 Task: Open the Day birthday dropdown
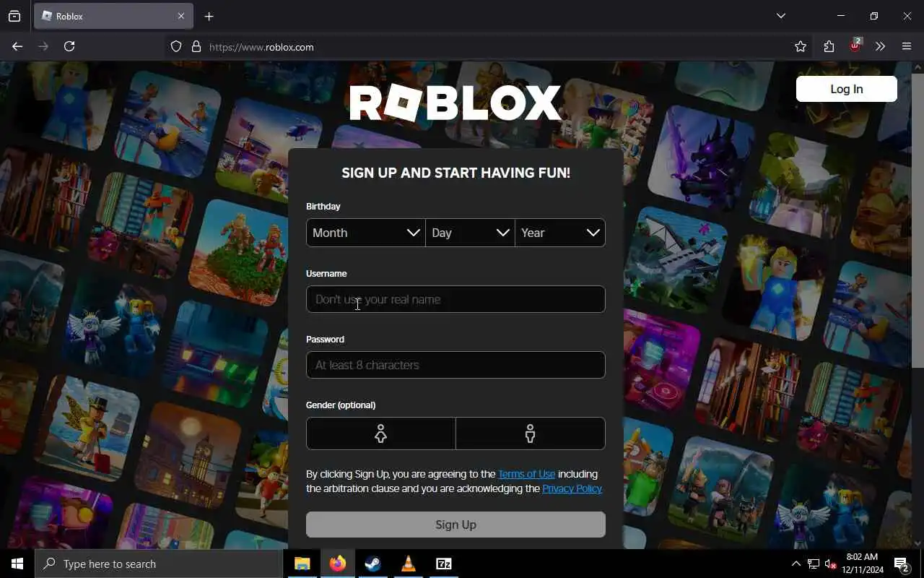coord(470,233)
